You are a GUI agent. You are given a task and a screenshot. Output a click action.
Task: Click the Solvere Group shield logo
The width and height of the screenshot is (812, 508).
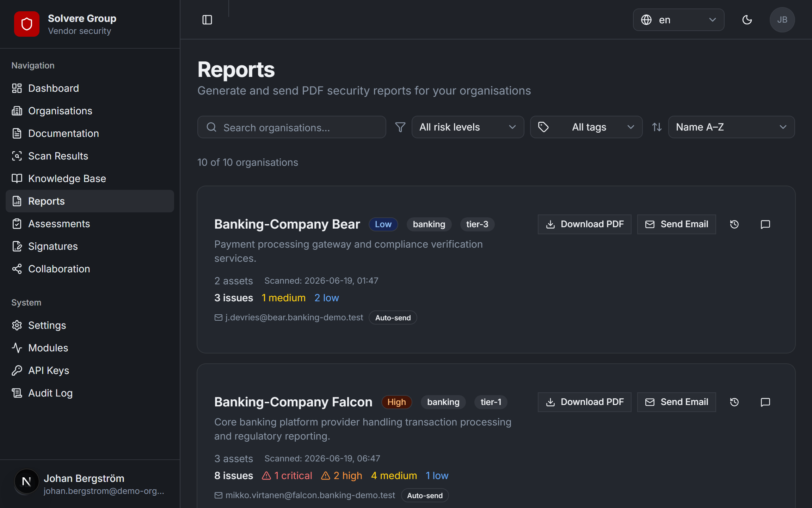[x=27, y=24]
